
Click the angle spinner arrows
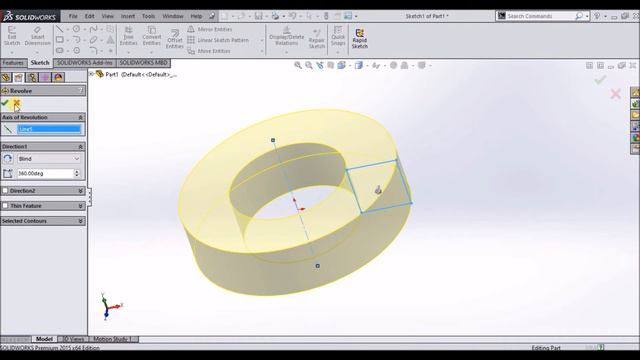tap(77, 173)
